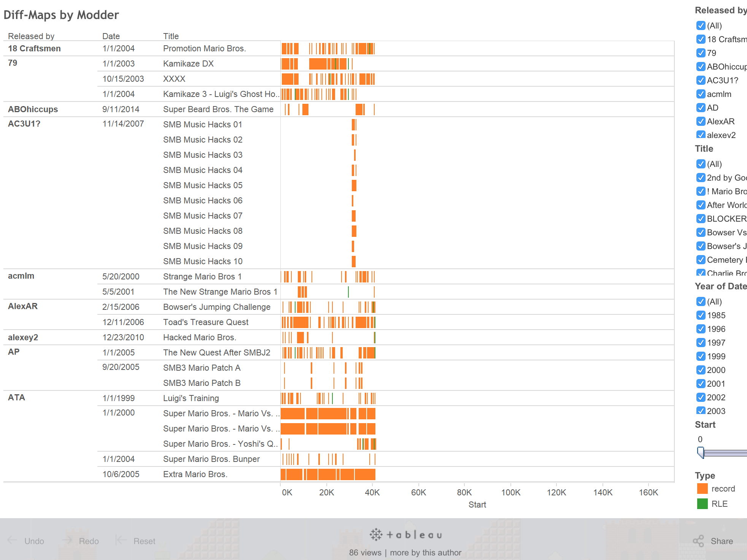Uncheck the (All) Year of Date checkbox
The height and width of the screenshot is (560, 747).
pyautogui.click(x=701, y=301)
